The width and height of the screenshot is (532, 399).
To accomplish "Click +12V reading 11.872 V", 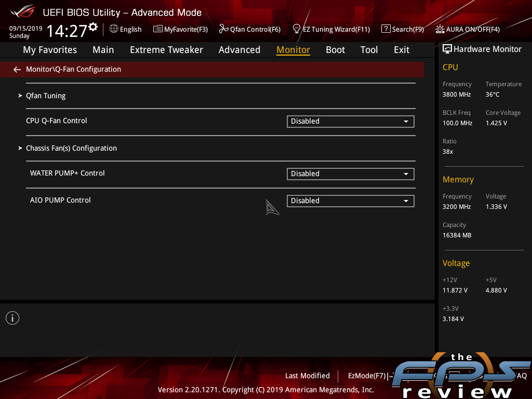I will pyautogui.click(x=455, y=290).
